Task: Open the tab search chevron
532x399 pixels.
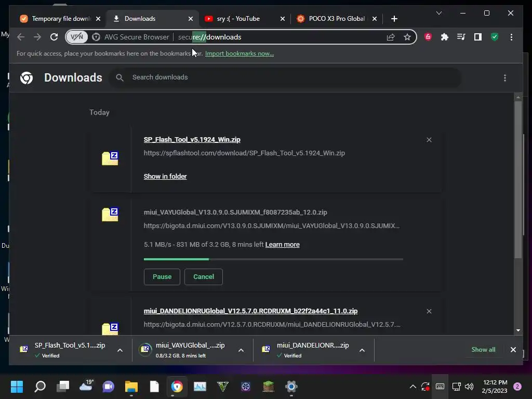Action: click(x=438, y=13)
